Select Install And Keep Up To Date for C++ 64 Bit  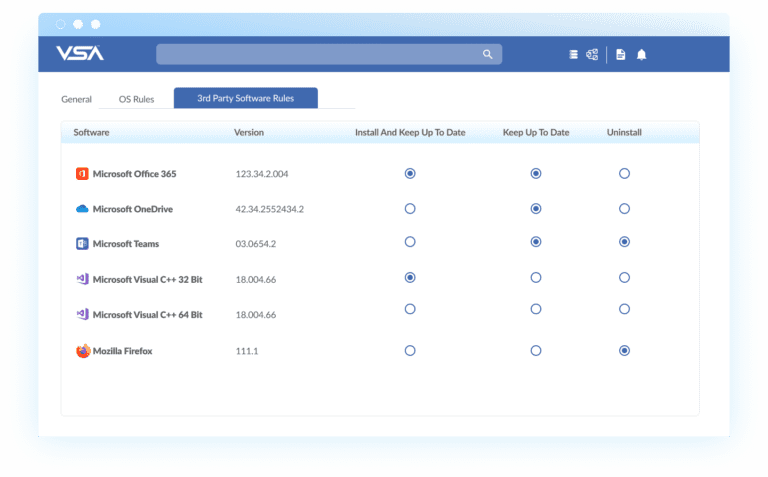pos(410,309)
